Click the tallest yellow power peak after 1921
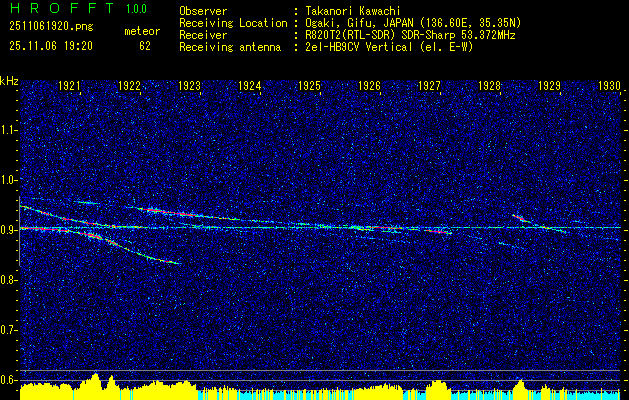629x400 pixels. click(x=95, y=386)
